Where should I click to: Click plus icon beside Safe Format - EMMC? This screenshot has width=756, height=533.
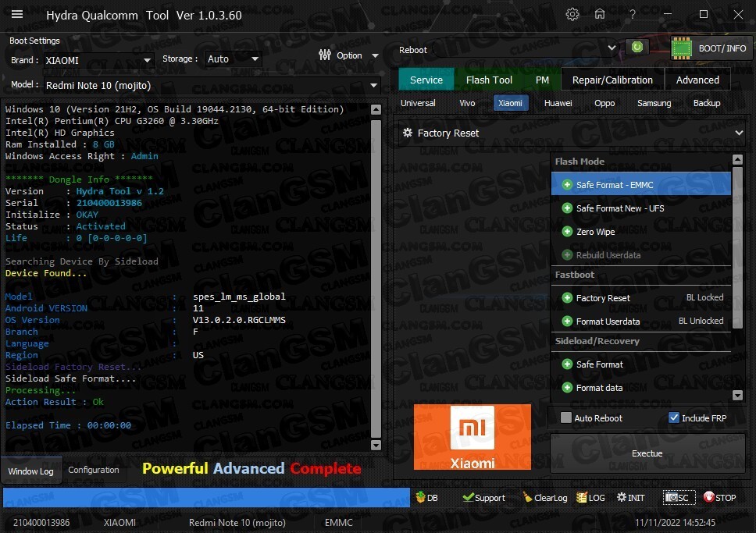(567, 185)
